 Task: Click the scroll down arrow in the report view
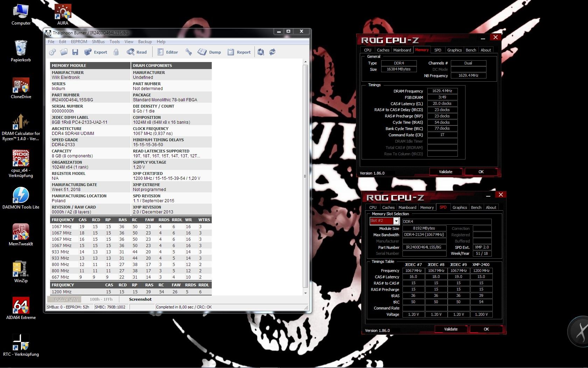[306, 293]
